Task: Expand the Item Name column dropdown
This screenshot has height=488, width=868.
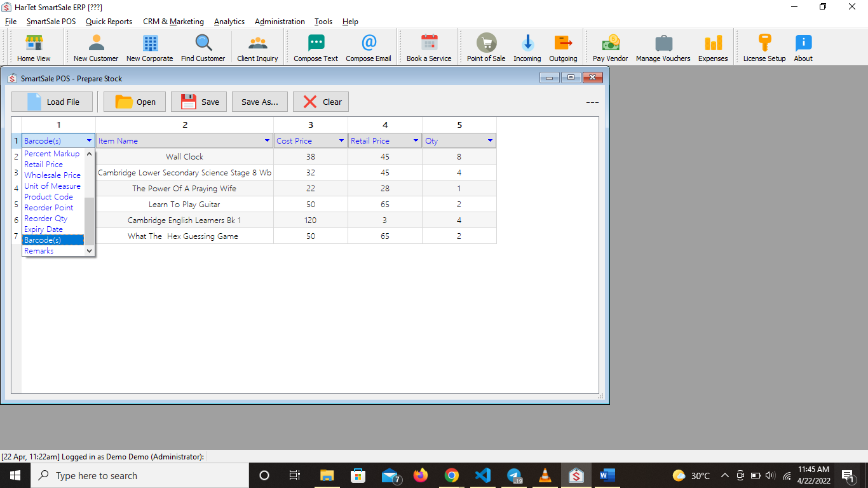Action: [267, 140]
